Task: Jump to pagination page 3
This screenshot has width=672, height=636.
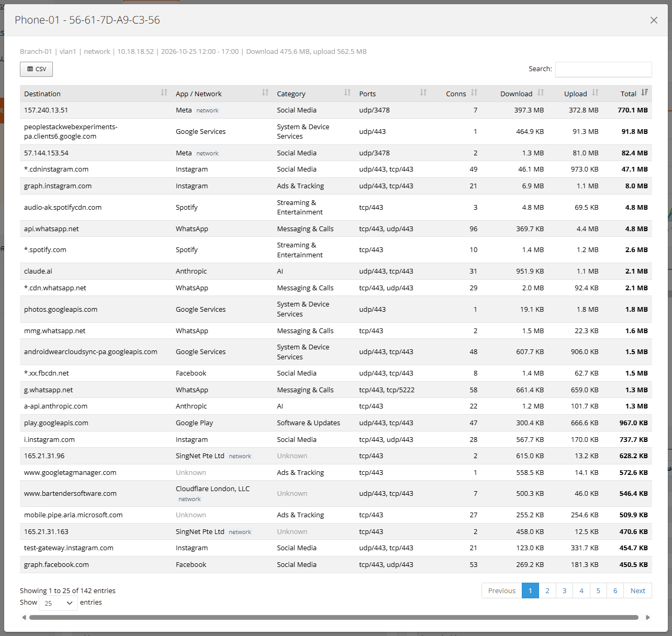Action: click(564, 590)
